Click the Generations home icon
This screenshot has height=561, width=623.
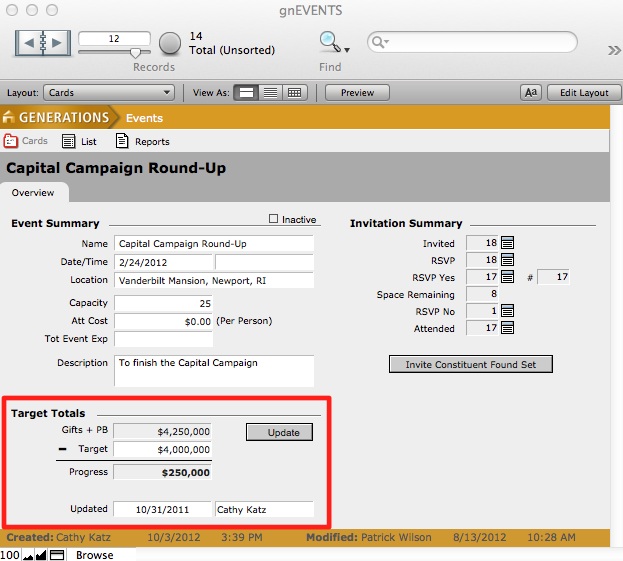pyautogui.click(x=10, y=118)
